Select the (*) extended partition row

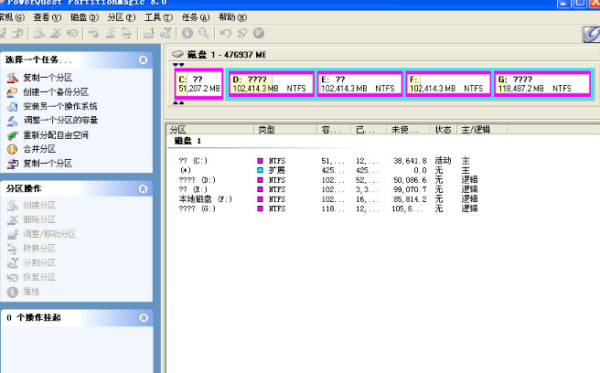click(x=328, y=170)
